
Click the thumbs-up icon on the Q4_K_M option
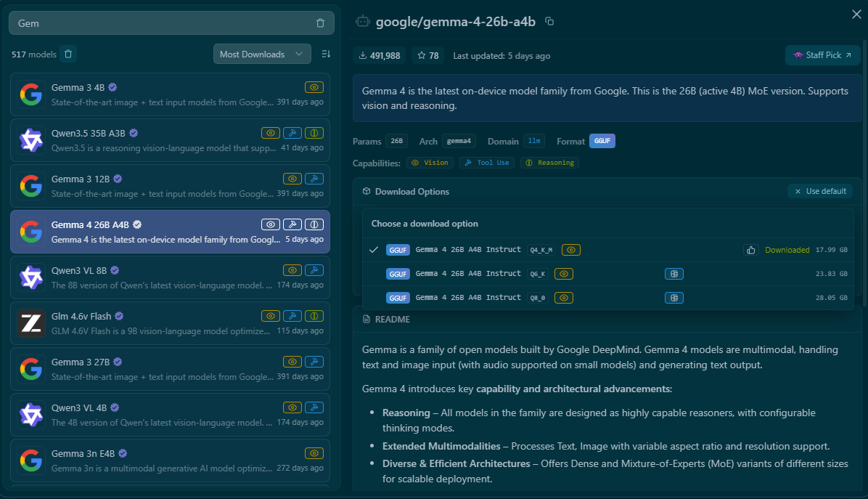pos(750,250)
